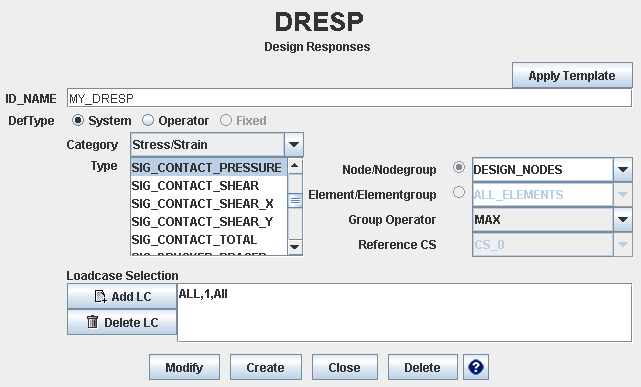Select SIG_CONTACT_SHEAR in Type list
This screenshot has height=387, width=641.
[x=209, y=186]
